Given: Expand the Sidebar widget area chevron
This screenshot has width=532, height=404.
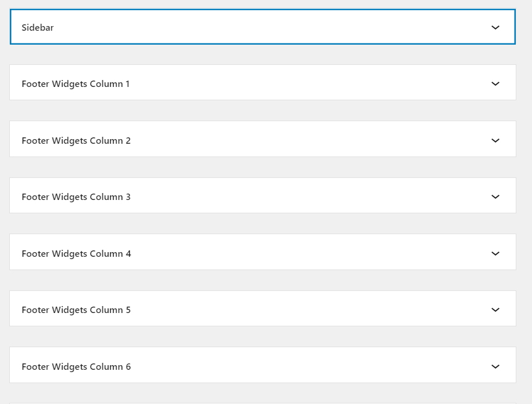Looking at the screenshot, I should [x=495, y=27].
